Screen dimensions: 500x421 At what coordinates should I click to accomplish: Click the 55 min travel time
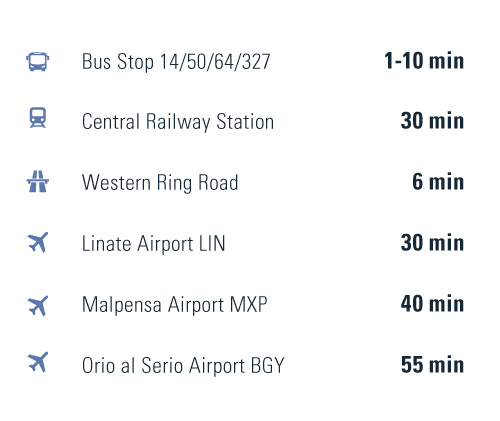432,364
